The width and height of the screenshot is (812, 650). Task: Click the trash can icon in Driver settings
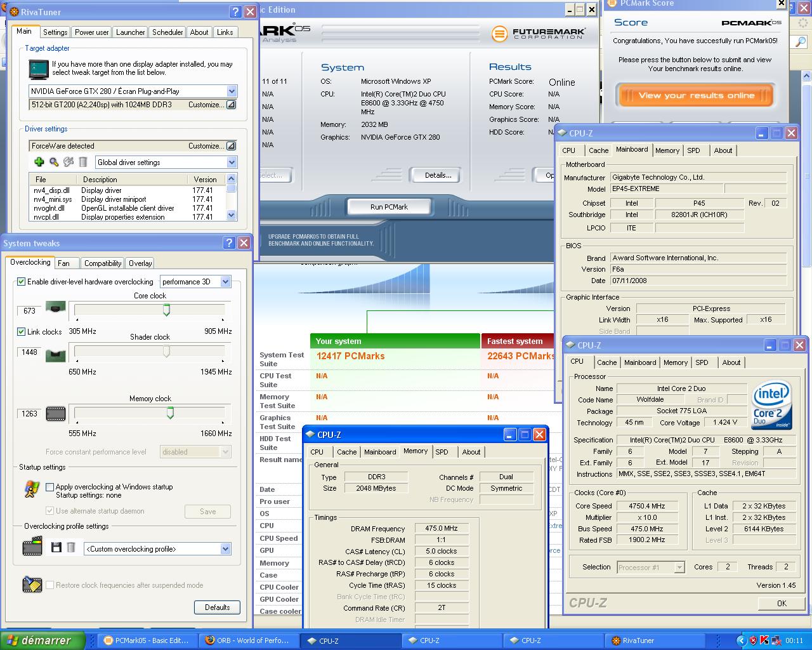tap(83, 162)
